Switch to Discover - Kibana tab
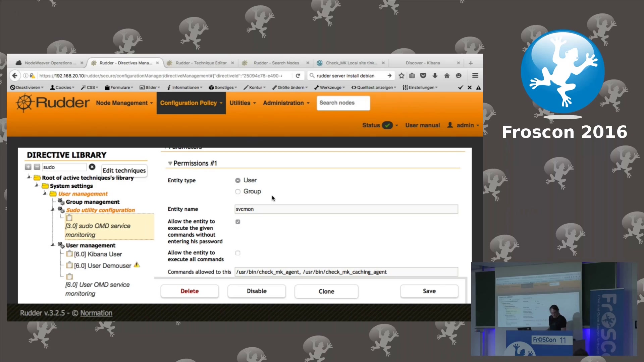Image resolution: width=644 pixels, height=362 pixels. [x=423, y=63]
